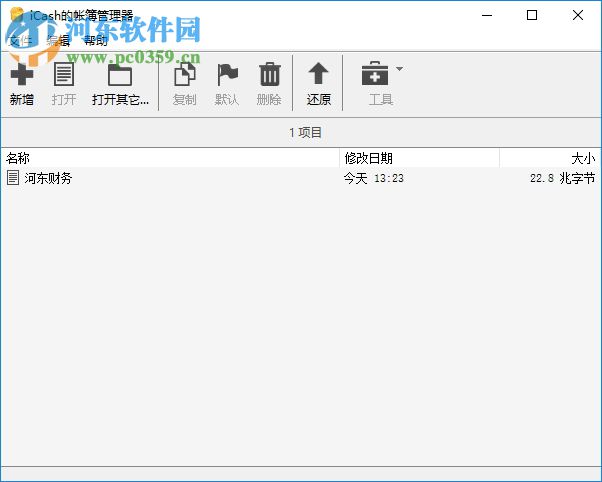Open the 文件 menu
Screen dimensions: 602x482
[20, 40]
